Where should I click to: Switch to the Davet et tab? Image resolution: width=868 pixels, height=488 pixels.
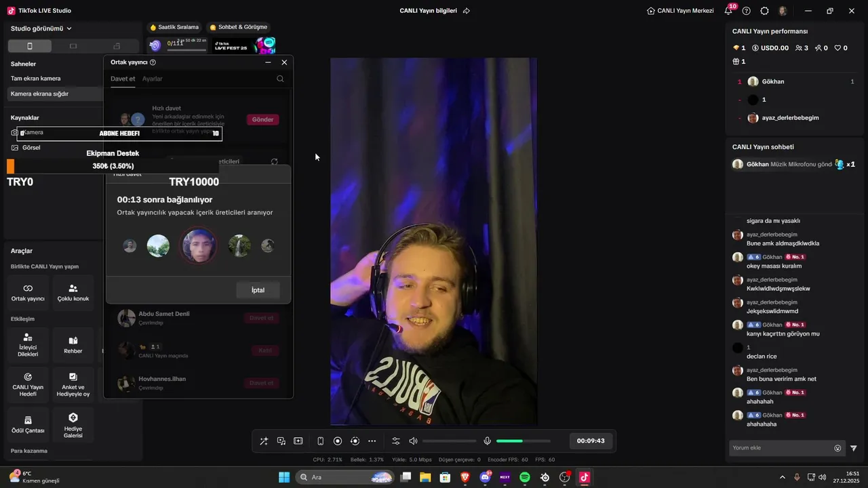[x=123, y=79]
